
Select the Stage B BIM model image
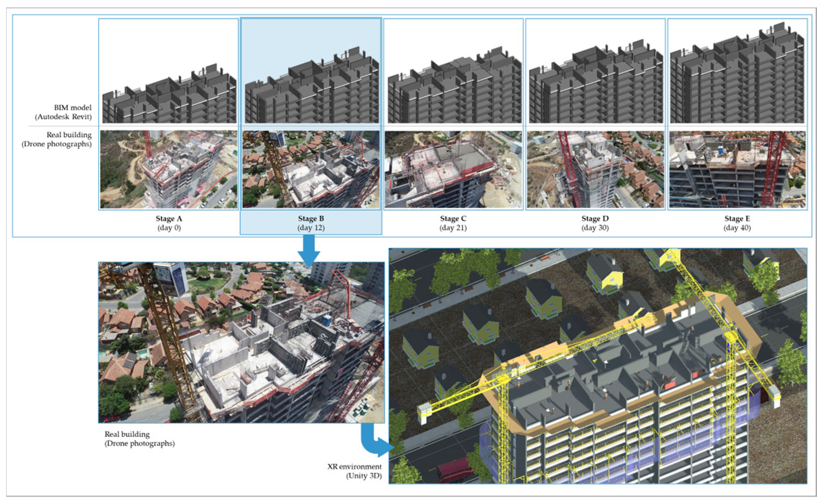[312, 84]
